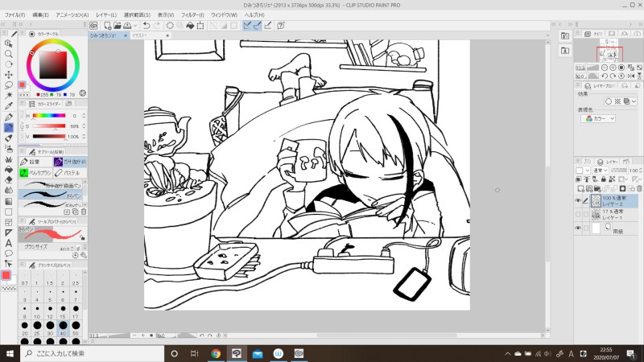Toggle Snap to Ruler in command bar
The image size is (644, 362).
pyautogui.click(x=247, y=26)
